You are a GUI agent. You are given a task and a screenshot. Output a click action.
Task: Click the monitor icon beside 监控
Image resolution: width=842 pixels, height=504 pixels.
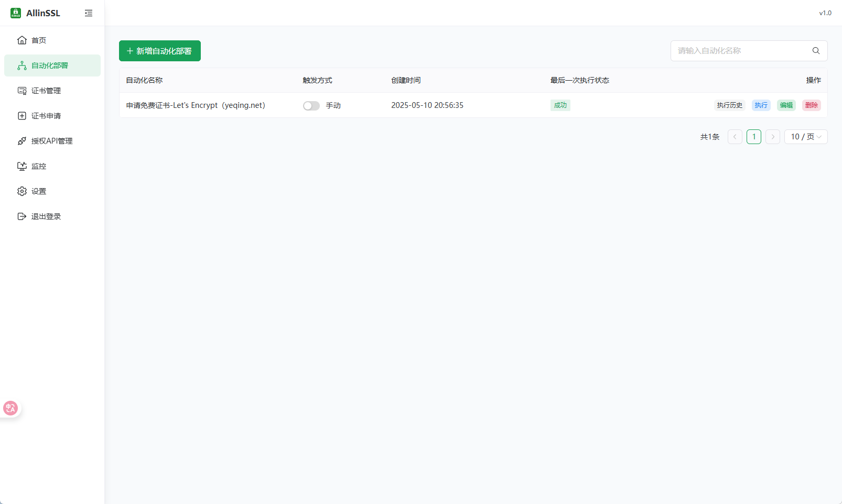22,166
